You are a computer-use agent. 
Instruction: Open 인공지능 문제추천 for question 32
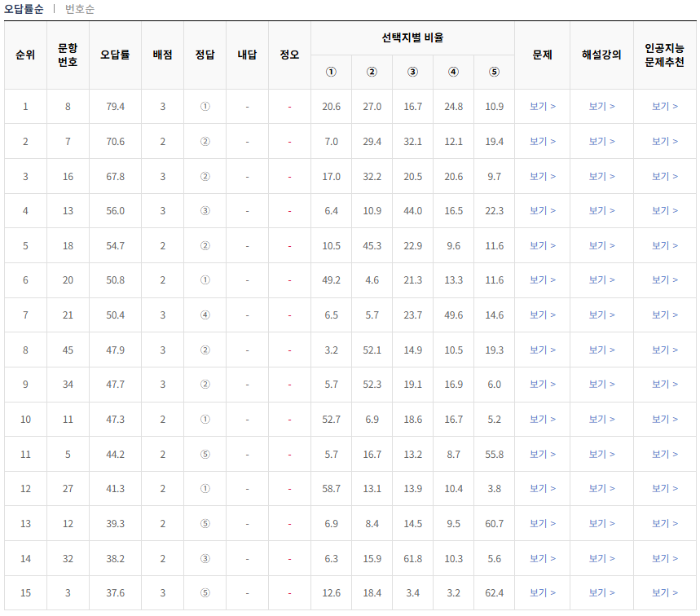point(663,559)
